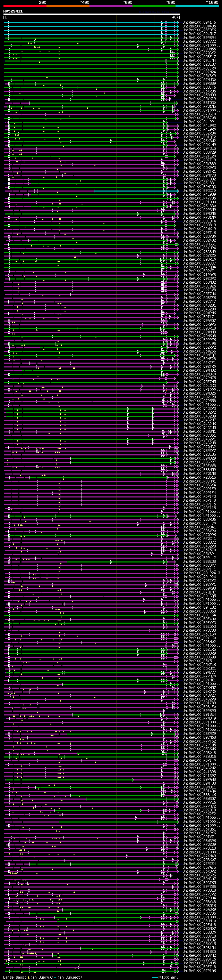Select UniRef100_Q8L3T4 label
Image resolution: width=222 pixels, height=980 pixels.
click(199, 221)
